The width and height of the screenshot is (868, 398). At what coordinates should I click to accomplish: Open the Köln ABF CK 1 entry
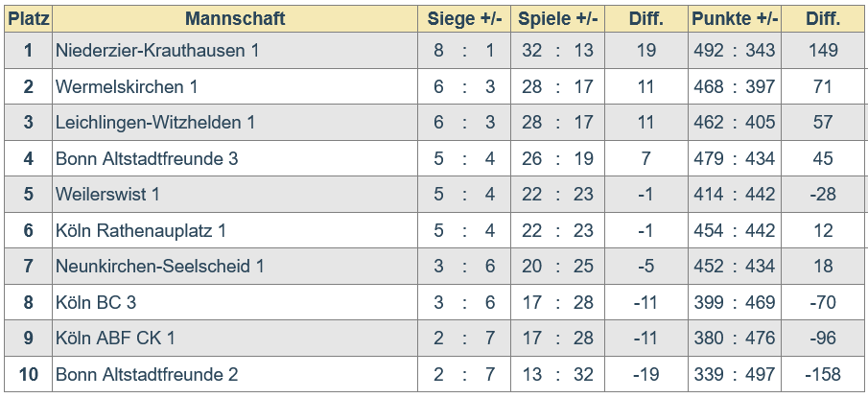pos(115,338)
